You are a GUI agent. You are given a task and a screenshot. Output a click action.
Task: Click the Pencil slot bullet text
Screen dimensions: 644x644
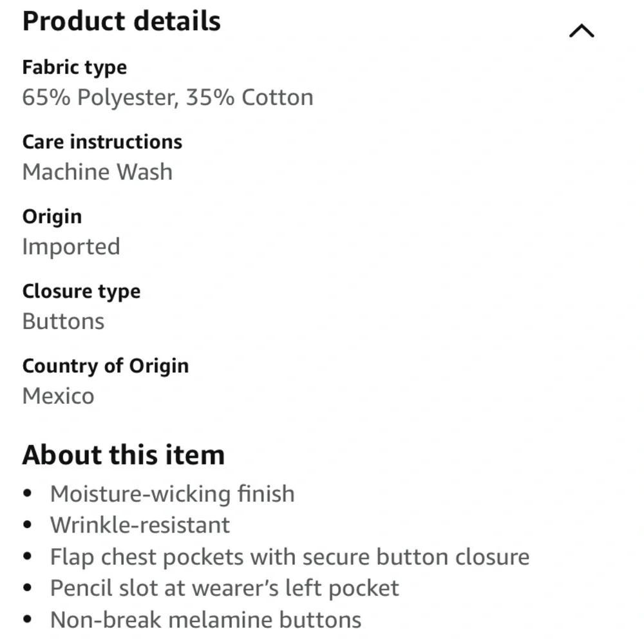224,588
